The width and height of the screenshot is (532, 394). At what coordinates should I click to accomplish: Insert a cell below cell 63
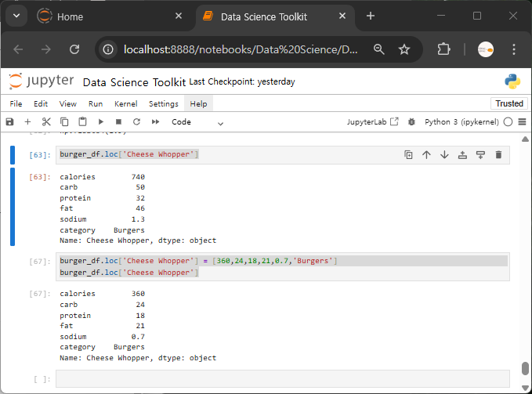(480, 155)
